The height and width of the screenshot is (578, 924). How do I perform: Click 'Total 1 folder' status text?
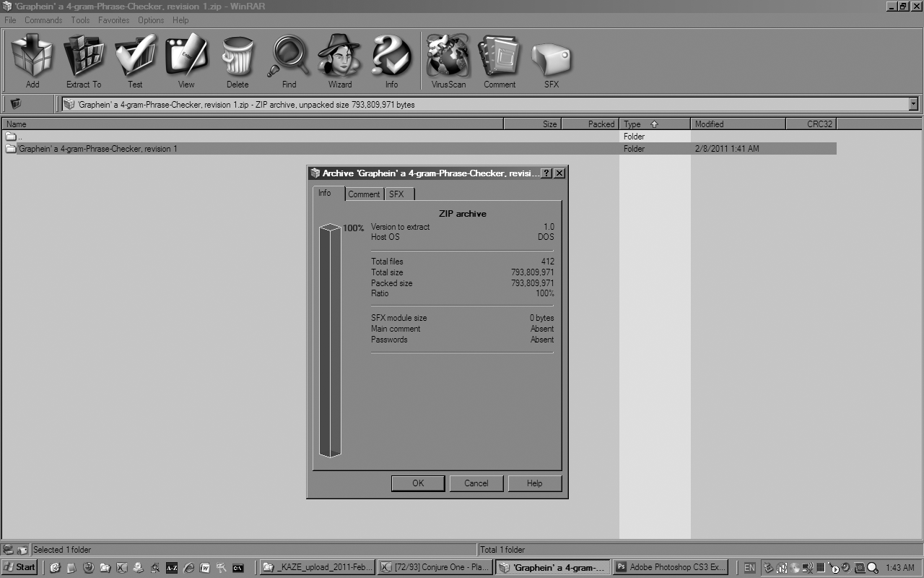[x=502, y=550]
